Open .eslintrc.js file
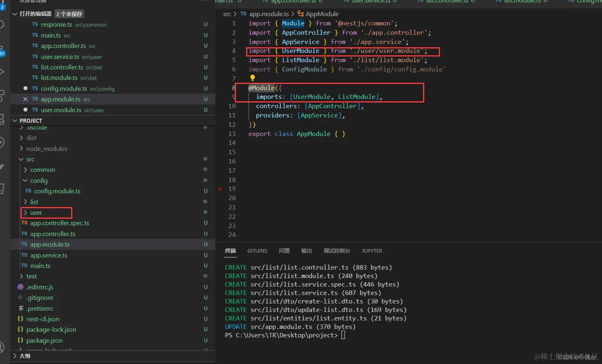This screenshot has width=602, height=364. [112, 287]
